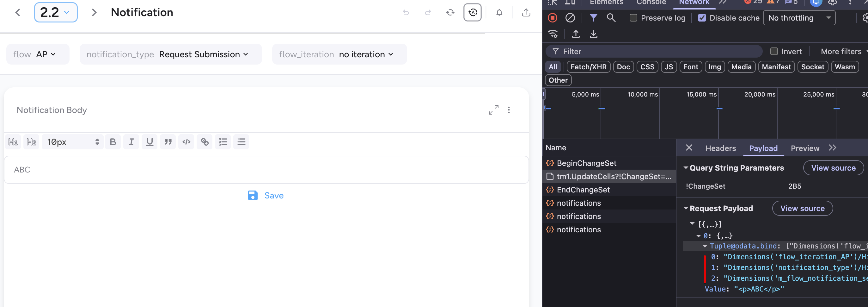Clear the network log in DevTools

(x=570, y=18)
